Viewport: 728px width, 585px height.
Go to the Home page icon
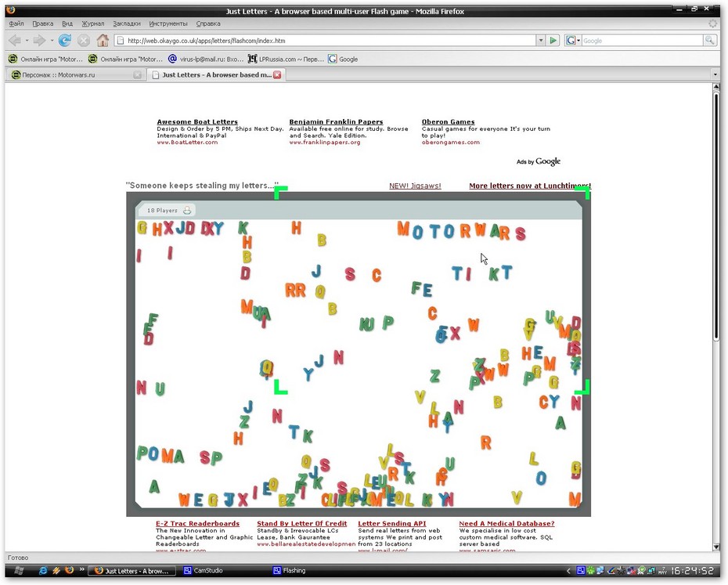coord(103,41)
